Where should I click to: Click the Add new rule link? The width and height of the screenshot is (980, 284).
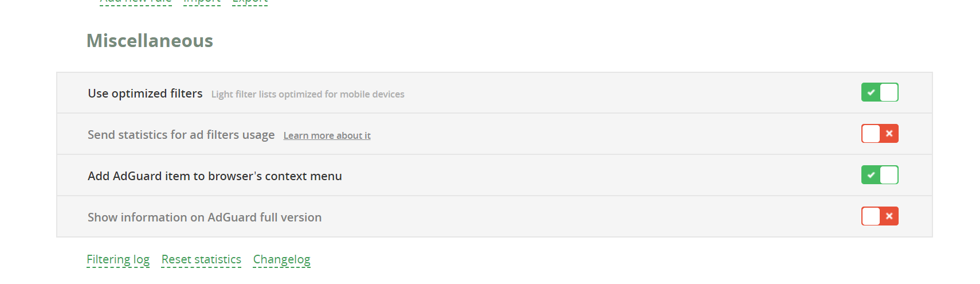click(136, 2)
